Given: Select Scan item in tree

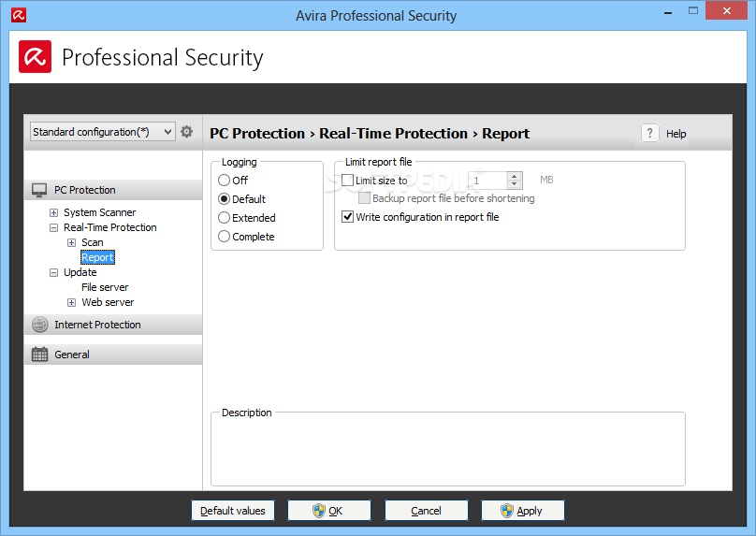Looking at the screenshot, I should coord(92,242).
